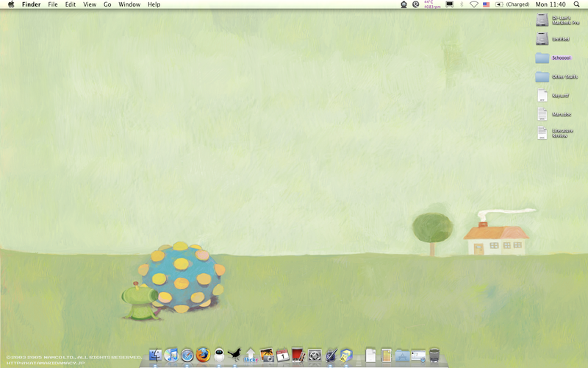This screenshot has width=588, height=368.
Task: Open Spotlight search magnifier
Action: [576, 4]
